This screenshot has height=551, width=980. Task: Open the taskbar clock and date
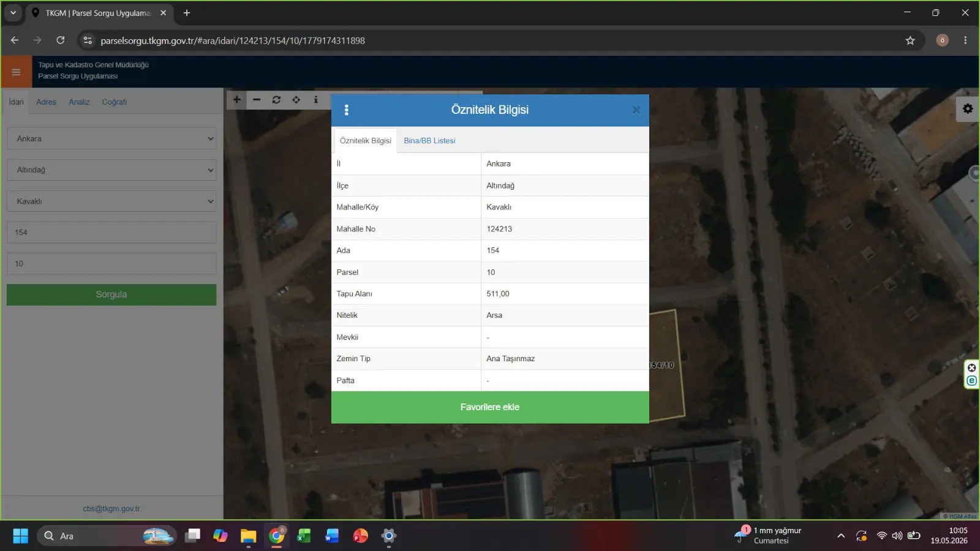coord(949,536)
